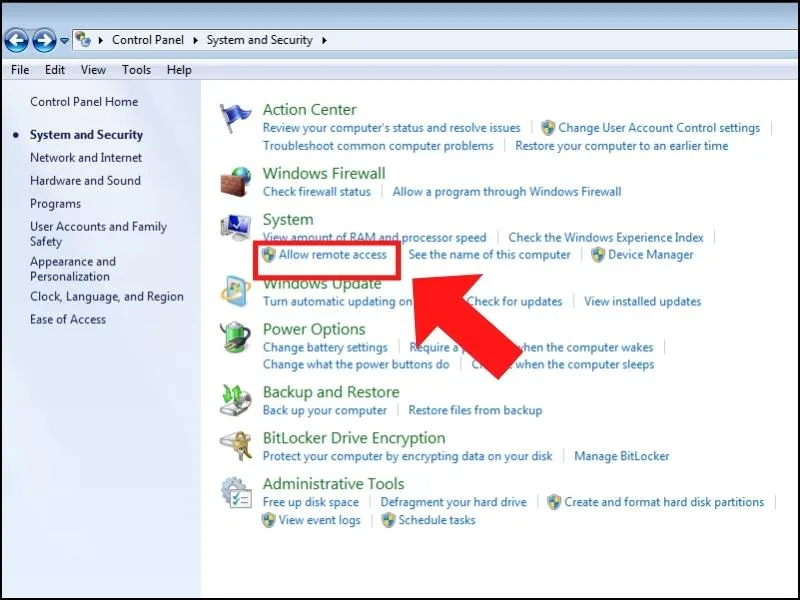This screenshot has height=600, width=800.
Task: Click the Back navigation arrow button
Action: point(17,40)
